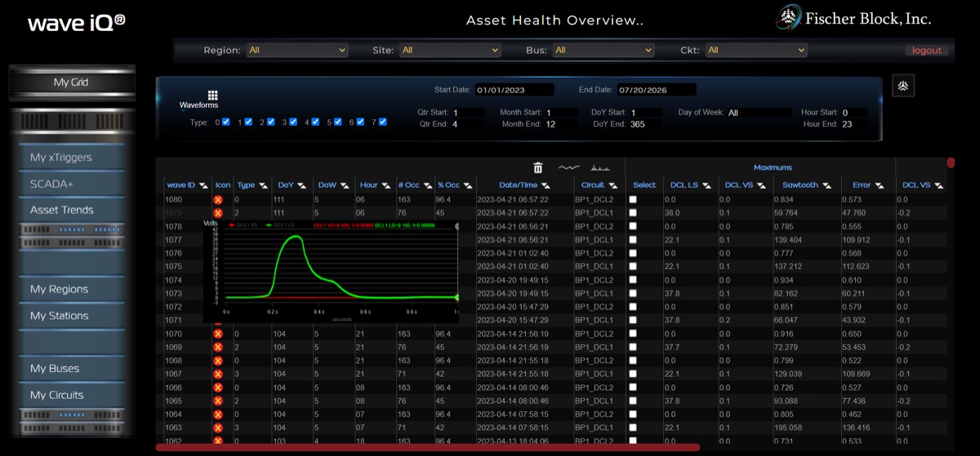Click the Waveforms grid icon
The image size is (980, 456).
[213, 96]
